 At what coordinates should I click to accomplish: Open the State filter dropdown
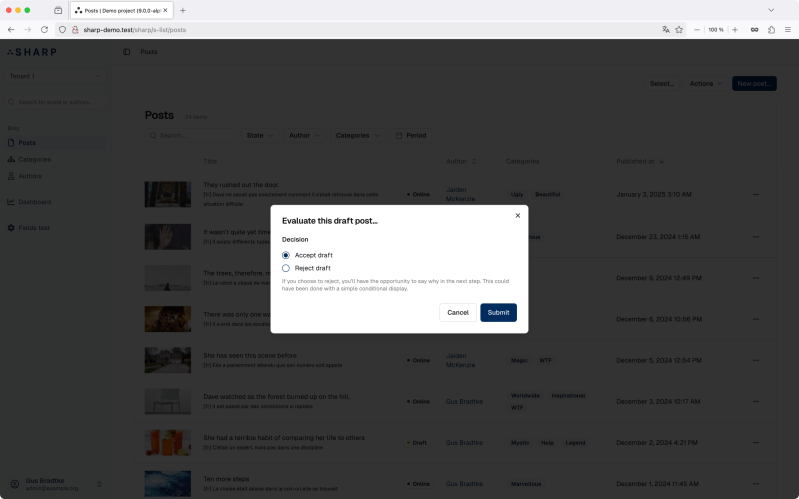click(260, 136)
